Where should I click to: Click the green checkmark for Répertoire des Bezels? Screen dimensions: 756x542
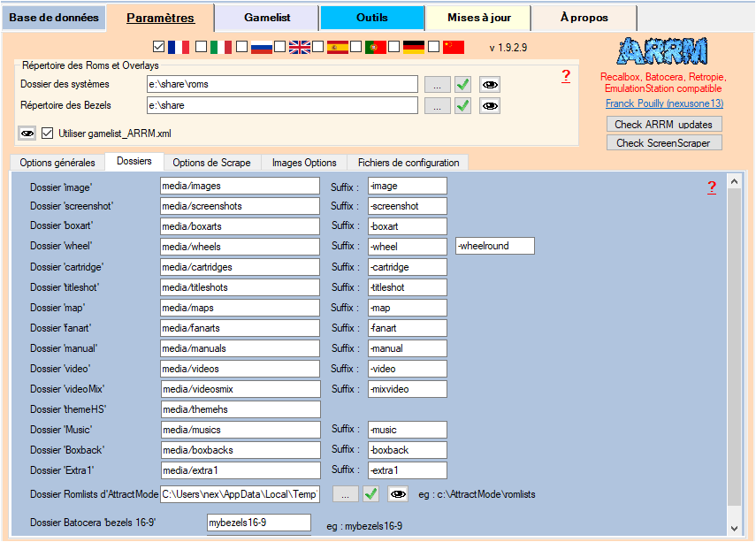pos(462,106)
